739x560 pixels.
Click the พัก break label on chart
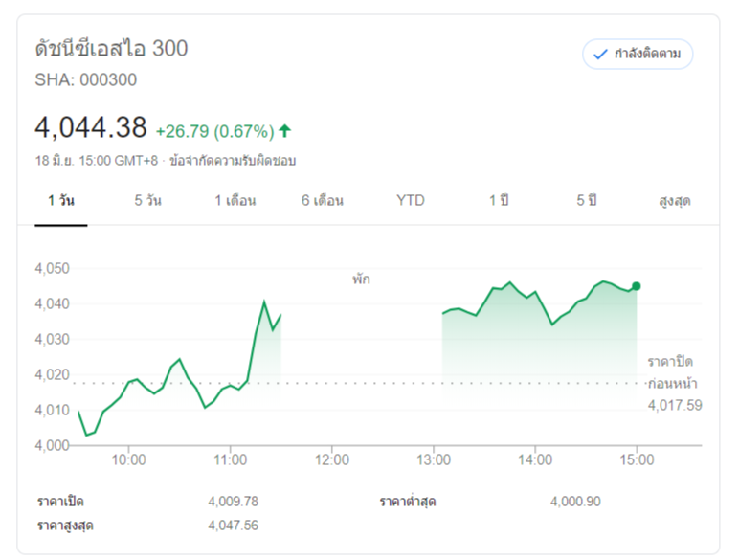[x=360, y=280]
